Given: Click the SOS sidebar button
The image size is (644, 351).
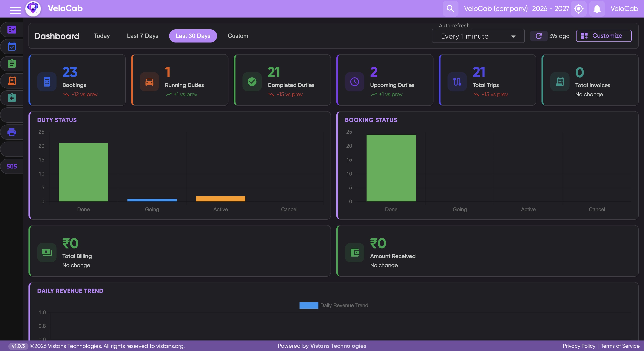Looking at the screenshot, I should coord(12,166).
